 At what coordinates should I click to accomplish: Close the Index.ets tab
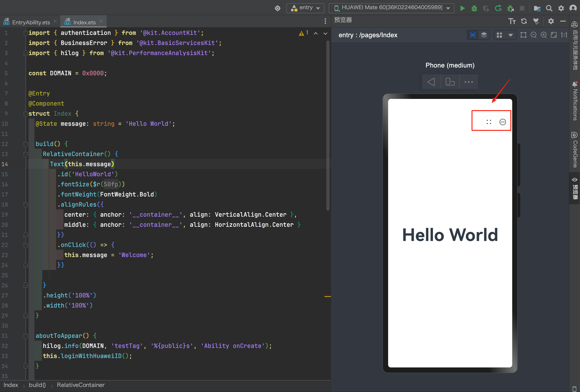101,21
